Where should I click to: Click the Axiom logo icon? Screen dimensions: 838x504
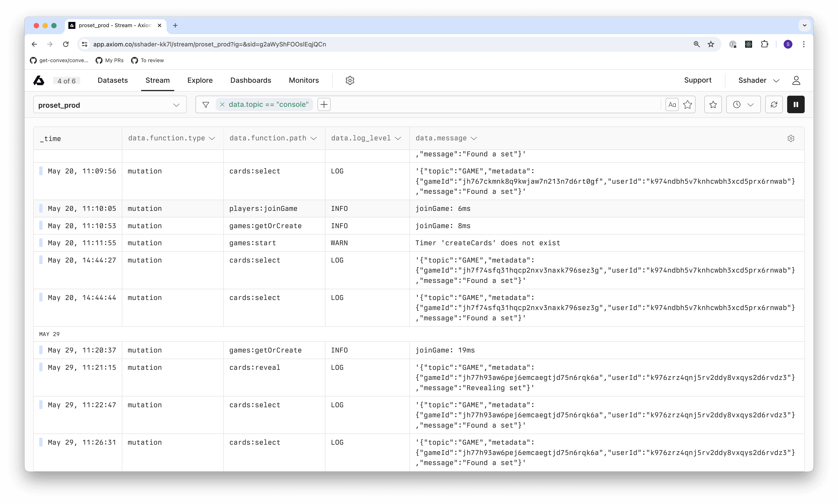tap(39, 81)
